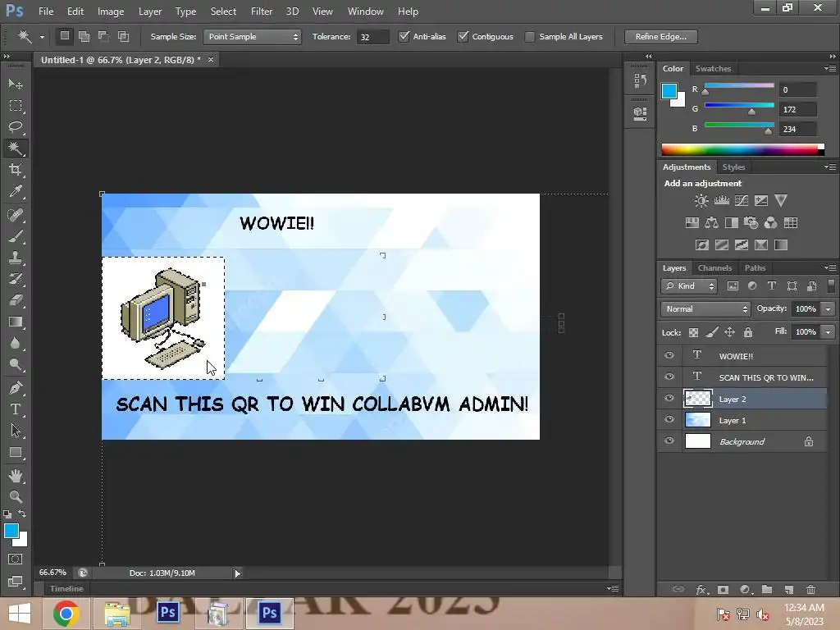Screen dimensions: 840x630
Task: Swap foreground and background colors
Action: tap(22, 514)
